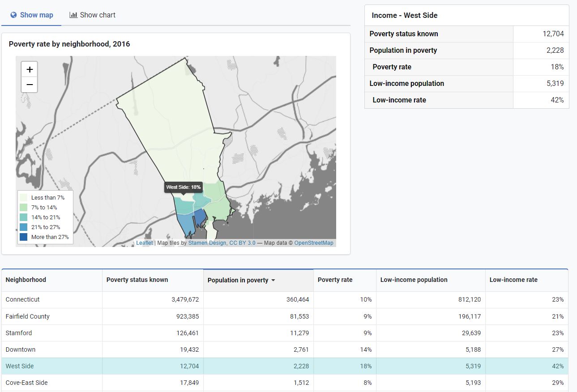Sort by the Poverty rate column header
Viewport: 577px width, 392px height.
click(x=335, y=280)
